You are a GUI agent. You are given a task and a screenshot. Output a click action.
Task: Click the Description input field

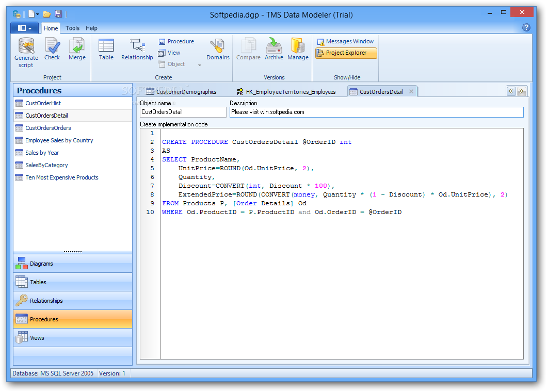[376, 112]
